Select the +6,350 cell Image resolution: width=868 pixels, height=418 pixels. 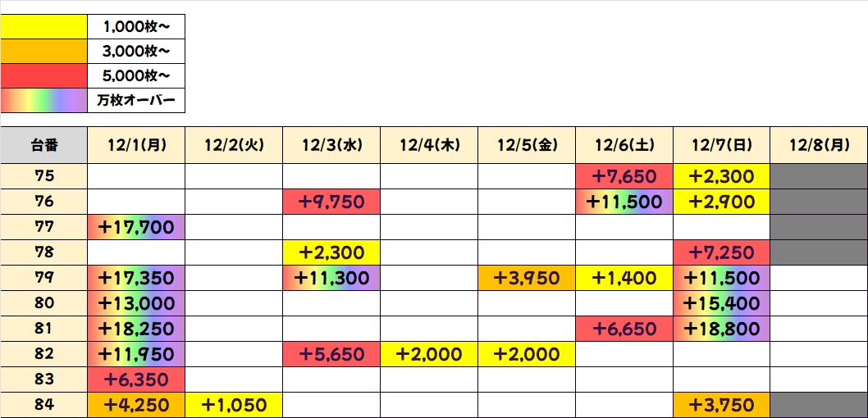(x=136, y=379)
